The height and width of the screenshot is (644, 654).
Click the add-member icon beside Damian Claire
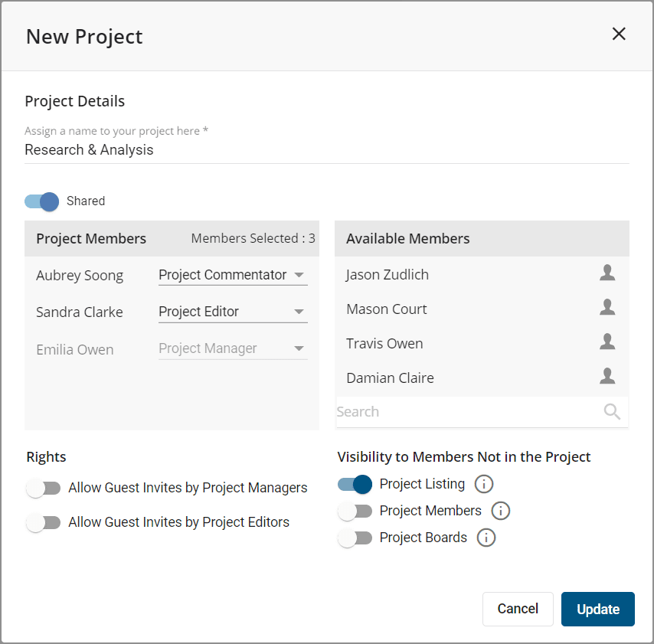[607, 376]
